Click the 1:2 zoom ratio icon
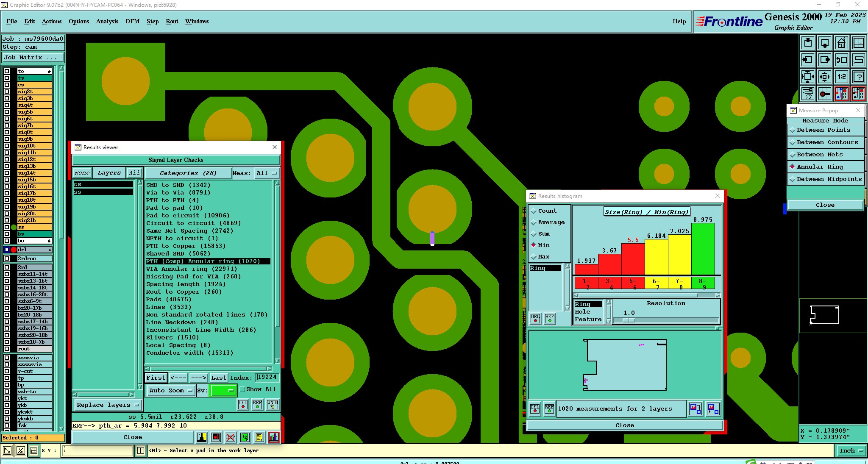 point(841,77)
